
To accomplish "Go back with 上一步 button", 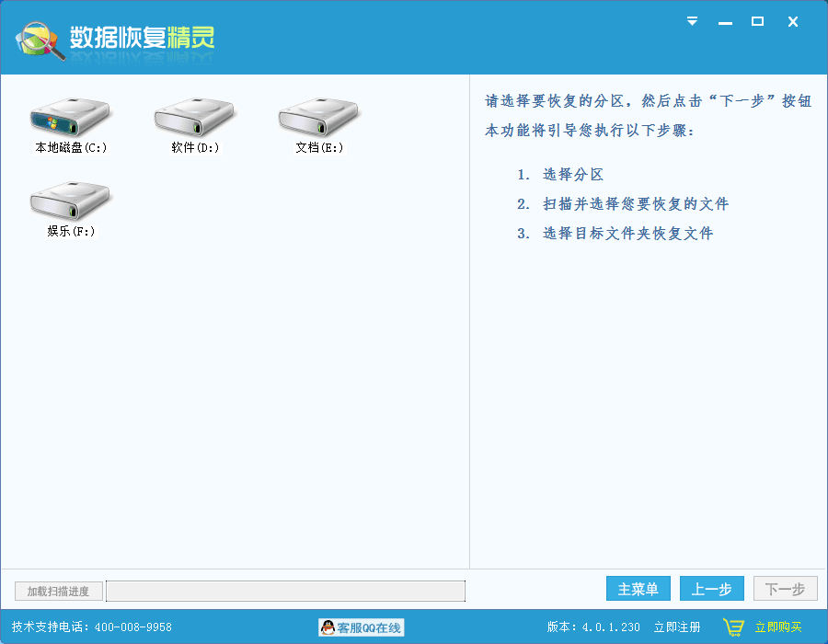I will pos(711,589).
